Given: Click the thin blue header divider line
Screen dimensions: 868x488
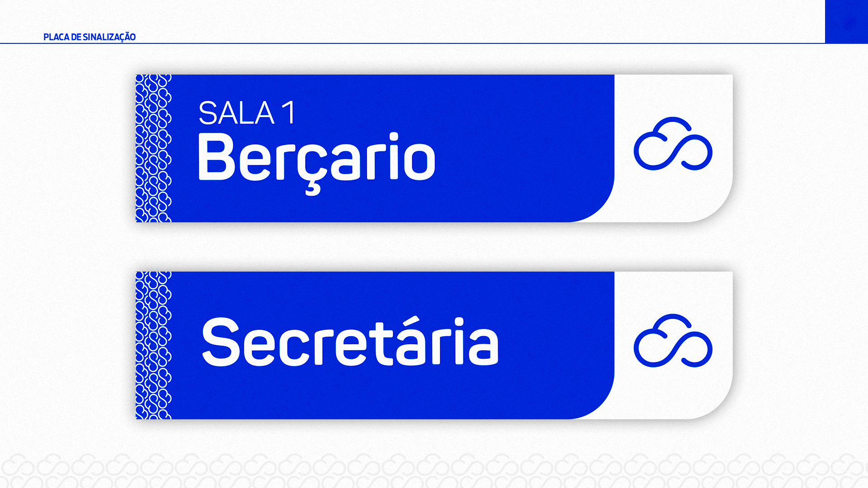Looking at the screenshot, I should coord(412,43).
